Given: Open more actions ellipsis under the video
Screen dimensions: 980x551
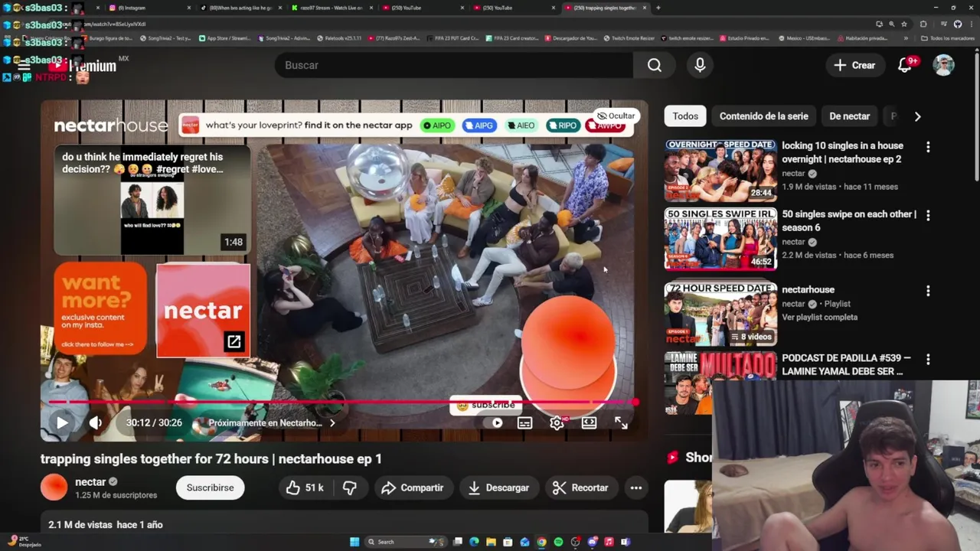Looking at the screenshot, I should coord(635,487).
